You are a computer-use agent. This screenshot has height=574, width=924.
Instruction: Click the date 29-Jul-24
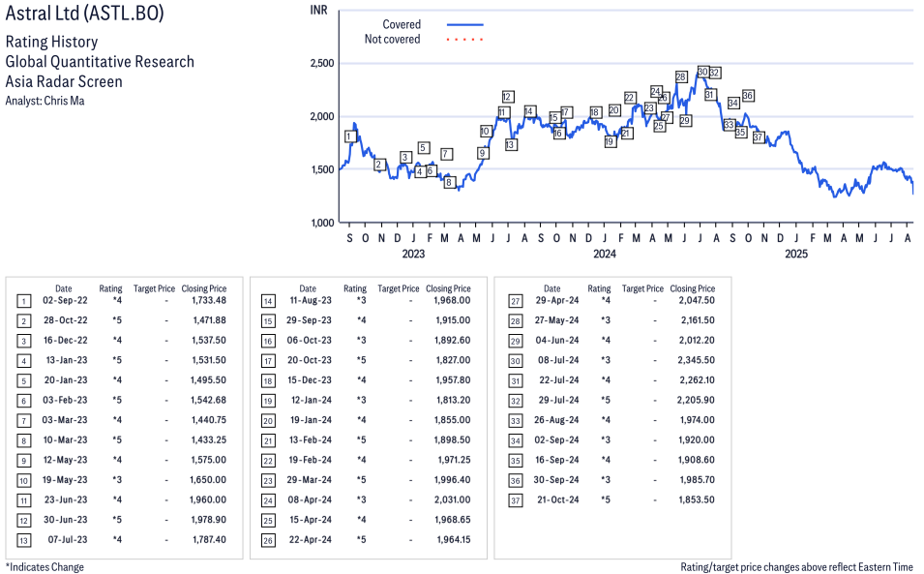click(x=558, y=400)
